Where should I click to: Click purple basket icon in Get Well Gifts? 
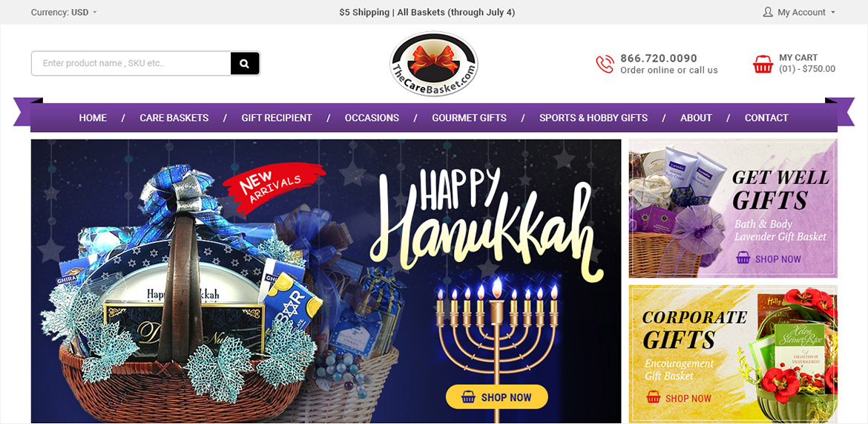[x=743, y=258]
